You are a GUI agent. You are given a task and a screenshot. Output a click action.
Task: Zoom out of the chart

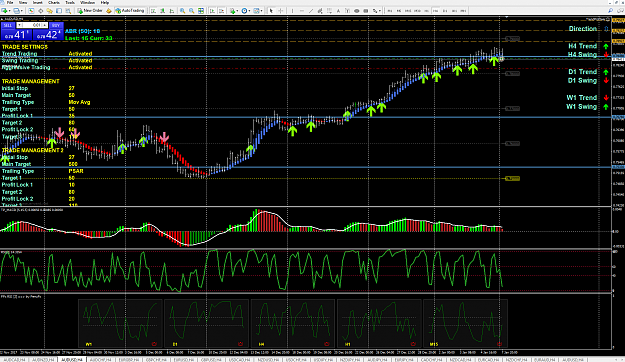(192, 11)
